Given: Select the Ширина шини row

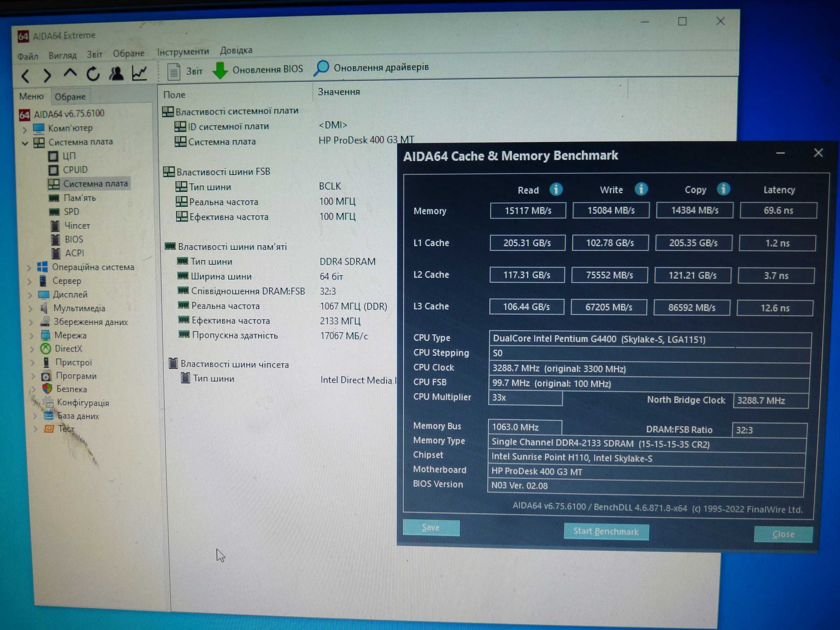Looking at the screenshot, I should click(x=260, y=277).
